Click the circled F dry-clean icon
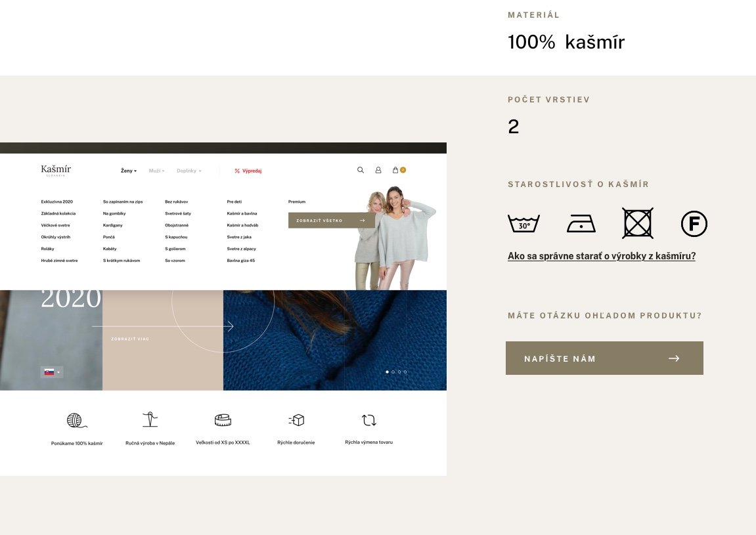Viewport: 756px width, 535px height. pyautogui.click(x=694, y=224)
